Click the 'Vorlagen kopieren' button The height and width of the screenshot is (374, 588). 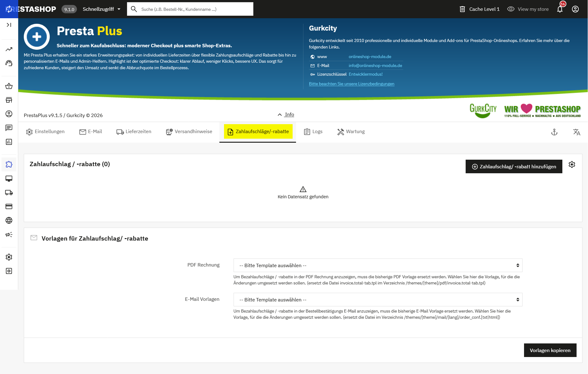click(x=550, y=350)
